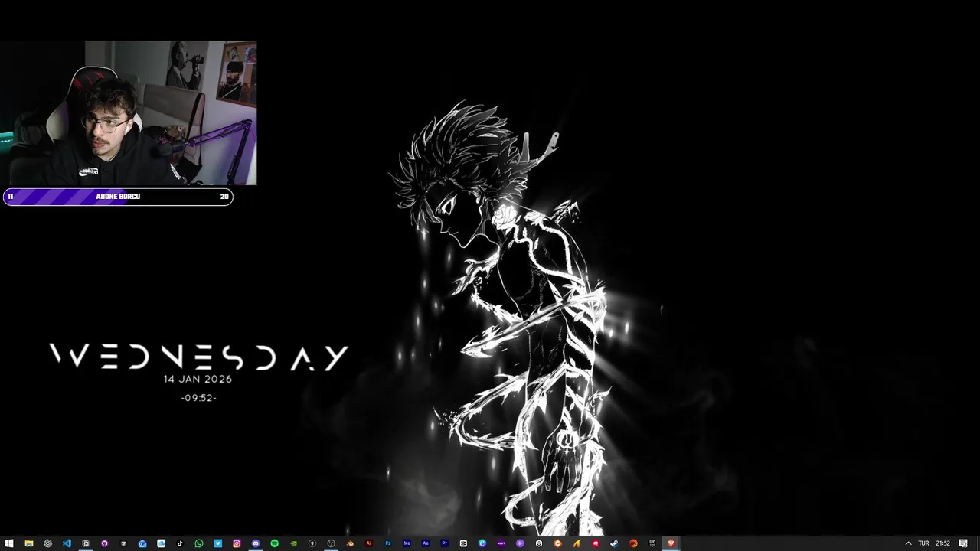980x551 pixels.
Task: Open the purple waveform circle taskbar icon
Action: 520,543
